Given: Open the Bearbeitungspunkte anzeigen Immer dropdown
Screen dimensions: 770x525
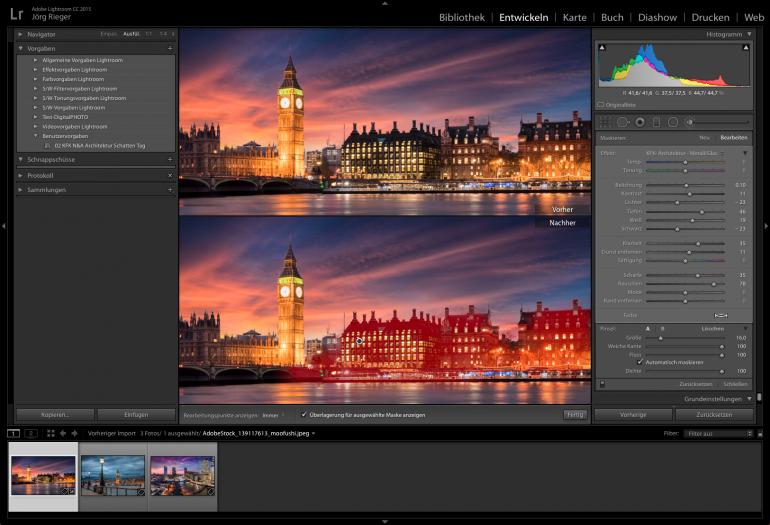Looking at the screenshot, I should 273,415.
